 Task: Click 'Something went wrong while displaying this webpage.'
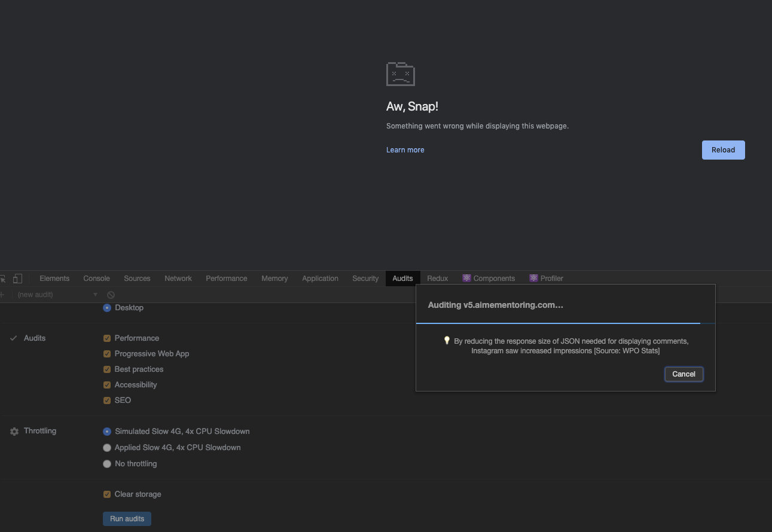(x=477, y=126)
